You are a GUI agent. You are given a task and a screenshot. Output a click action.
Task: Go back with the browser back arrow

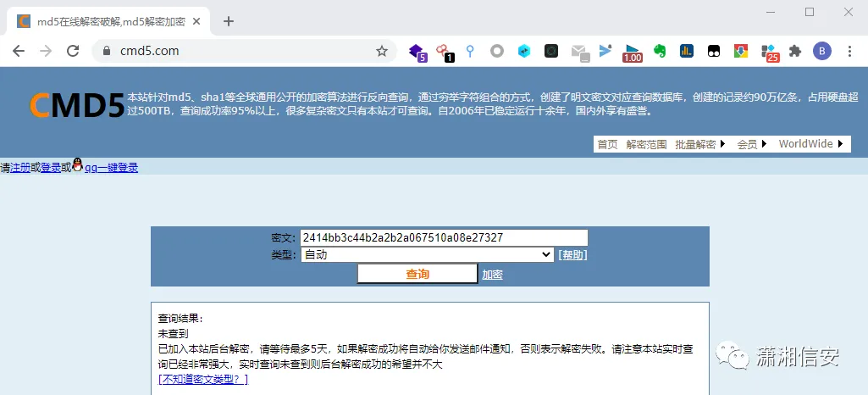pyautogui.click(x=19, y=51)
